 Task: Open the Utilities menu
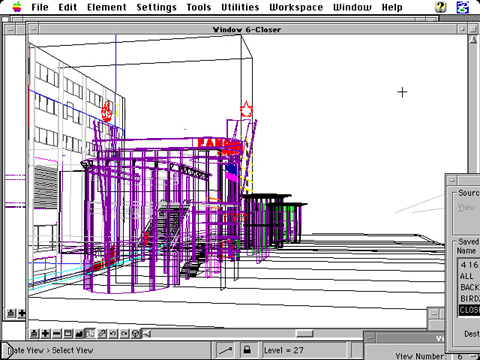[240, 7]
